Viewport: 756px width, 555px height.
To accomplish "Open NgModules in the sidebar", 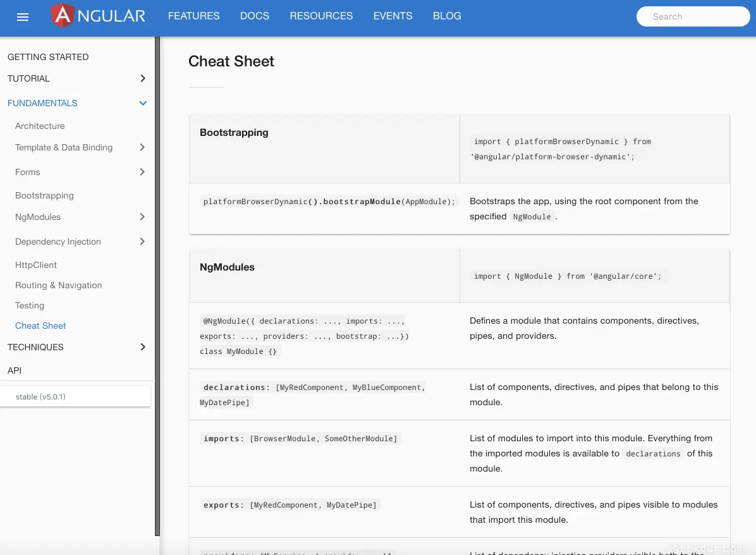I will pos(38,217).
